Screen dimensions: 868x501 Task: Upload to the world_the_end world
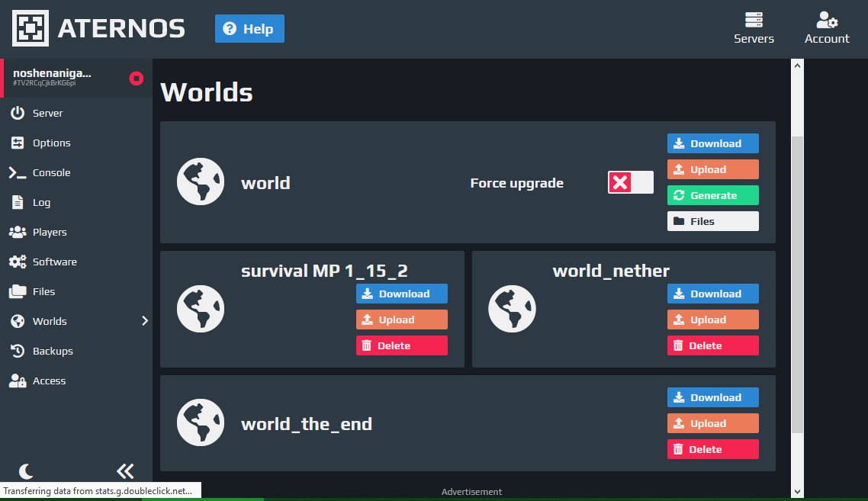(713, 423)
